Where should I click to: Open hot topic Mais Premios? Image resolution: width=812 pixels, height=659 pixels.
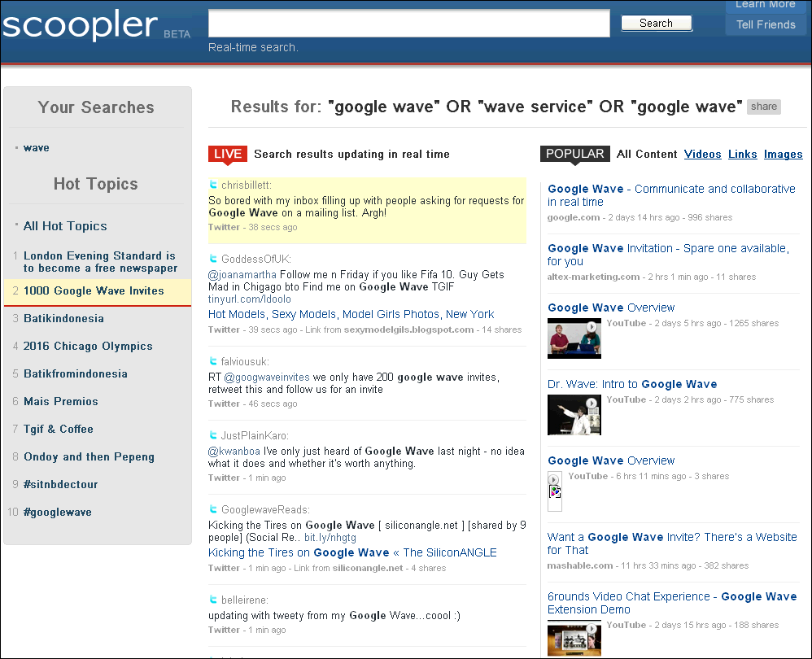pos(60,401)
